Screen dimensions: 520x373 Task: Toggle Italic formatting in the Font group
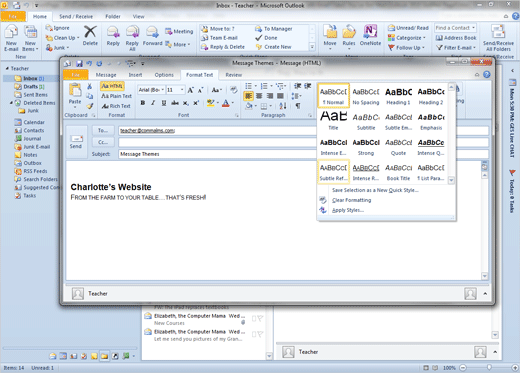coord(153,103)
